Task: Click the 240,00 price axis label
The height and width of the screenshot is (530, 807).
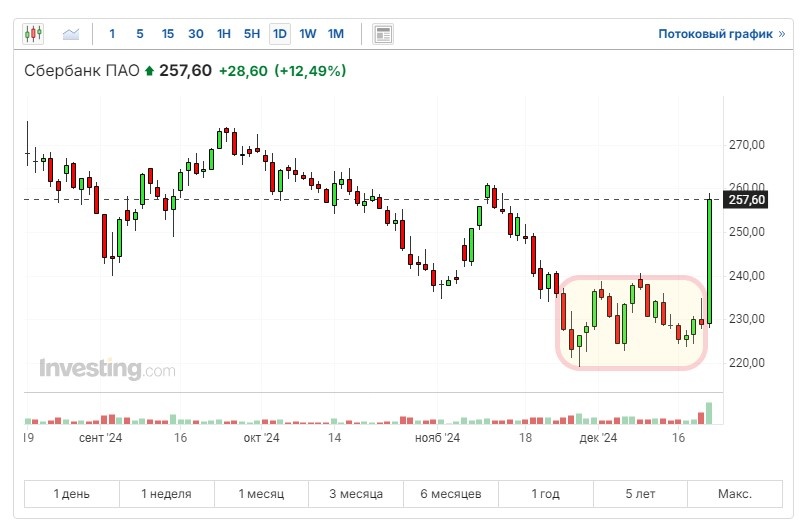Action: point(746,276)
